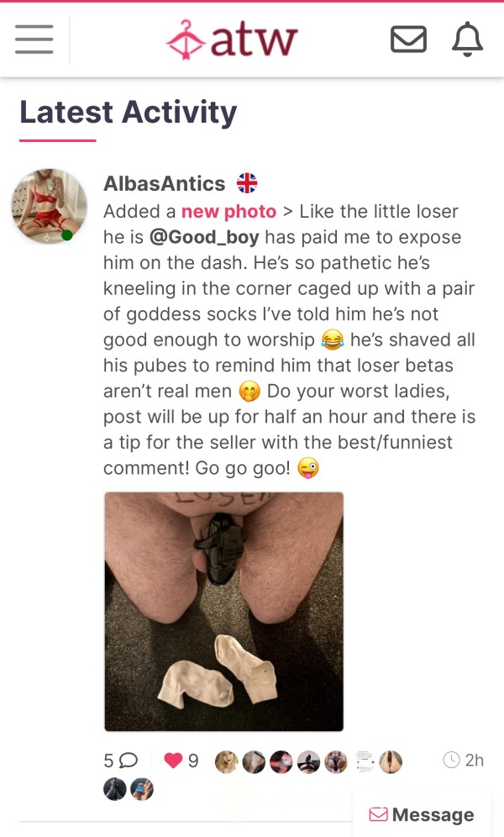Select the Latest Activity heading tab
The height and width of the screenshot is (837, 504).
128,112
